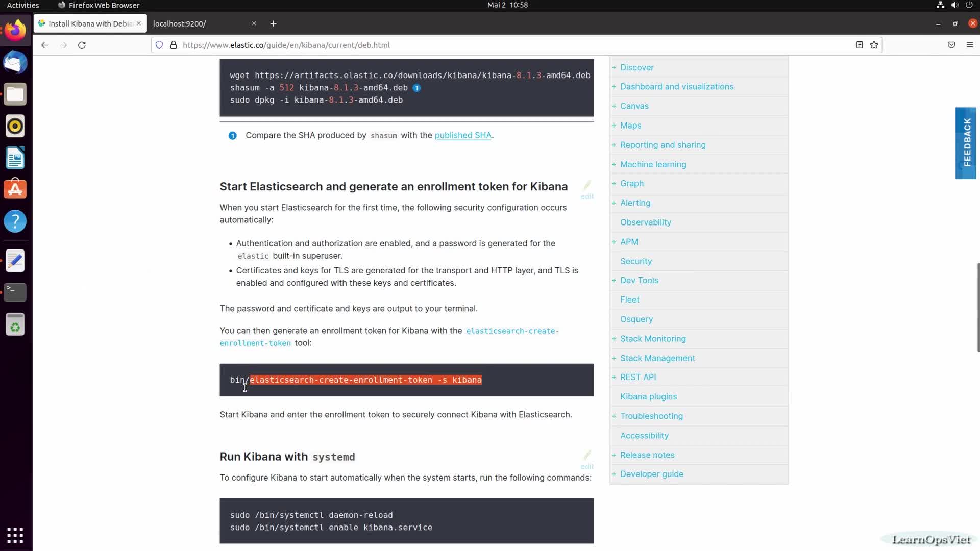Open LibreOffice Writer from the dock
This screenshot has height=551, width=980.
click(x=15, y=158)
